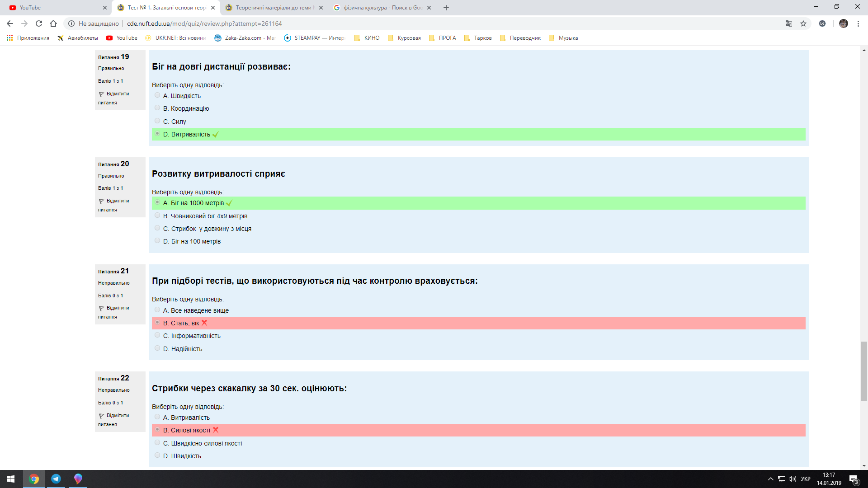
Task: Click the page vertical scrollbar thumb
Action: pyautogui.click(x=864, y=371)
